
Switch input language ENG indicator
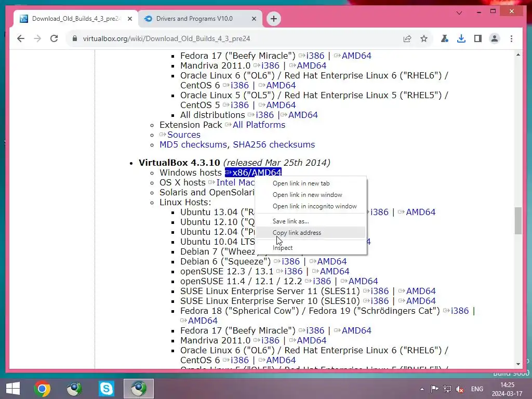pos(477,389)
